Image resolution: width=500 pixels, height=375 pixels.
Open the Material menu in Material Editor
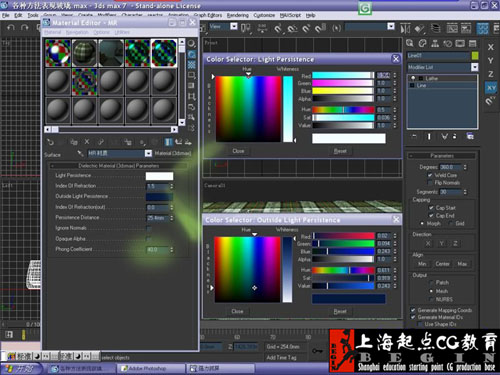pos(52,32)
